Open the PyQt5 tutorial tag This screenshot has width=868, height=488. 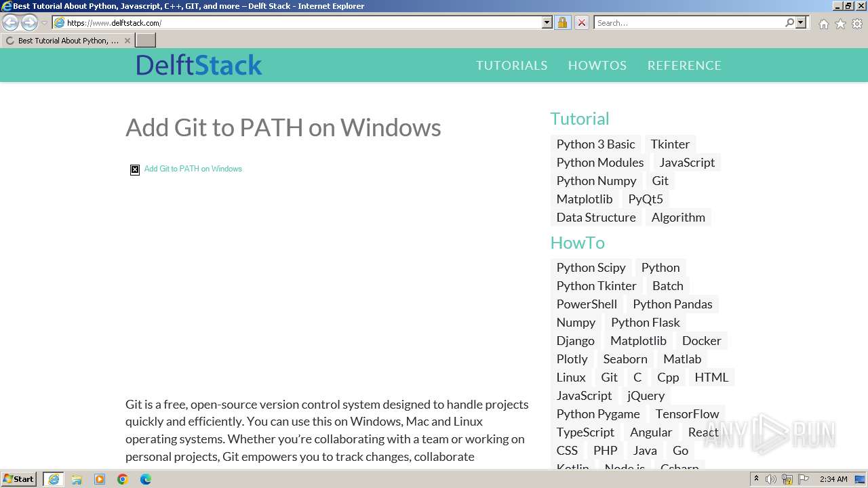646,199
